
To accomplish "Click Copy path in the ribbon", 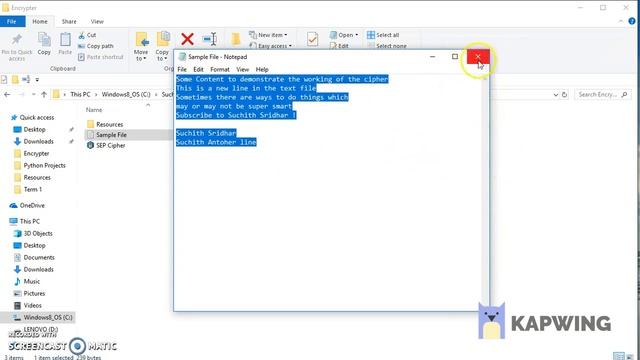I will pos(96,46).
